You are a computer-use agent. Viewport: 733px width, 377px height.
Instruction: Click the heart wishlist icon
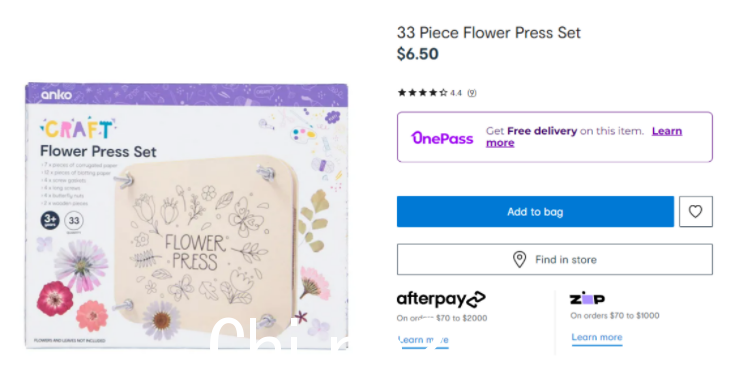pyautogui.click(x=695, y=211)
